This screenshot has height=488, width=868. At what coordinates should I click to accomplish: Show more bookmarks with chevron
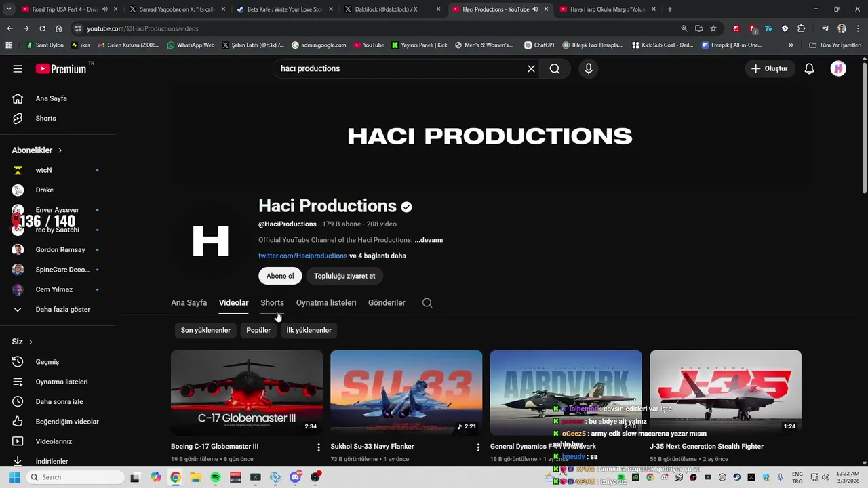[791, 45]
